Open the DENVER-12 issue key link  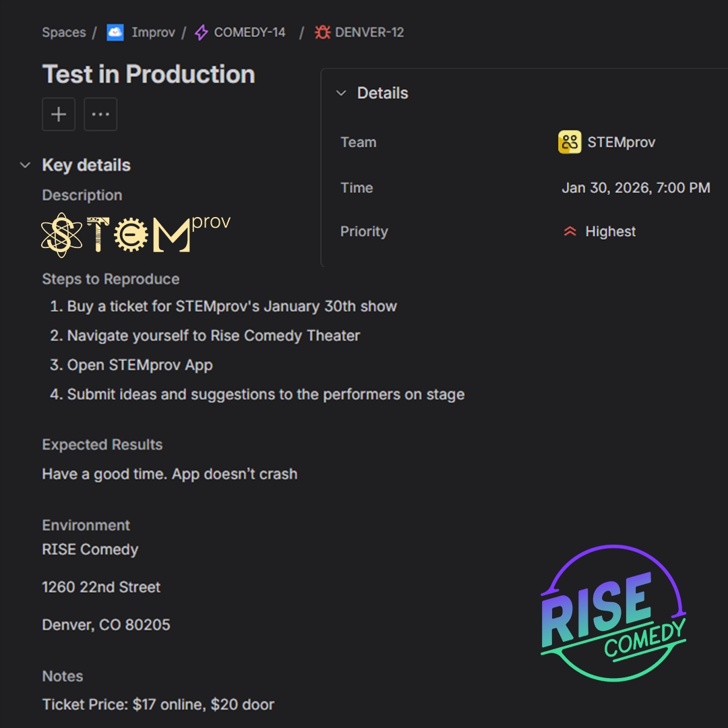pos(369,32)
